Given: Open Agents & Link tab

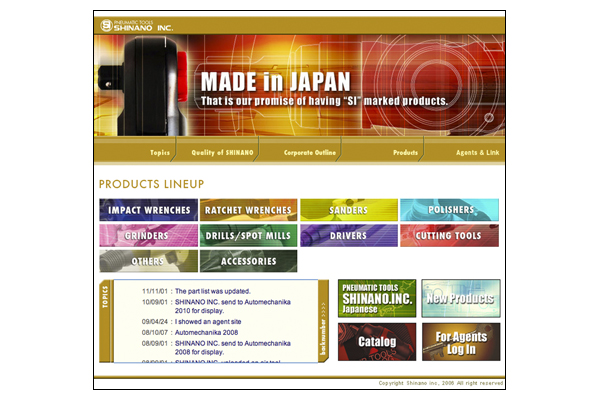Looking at the screenshot, I should [477, 152].
